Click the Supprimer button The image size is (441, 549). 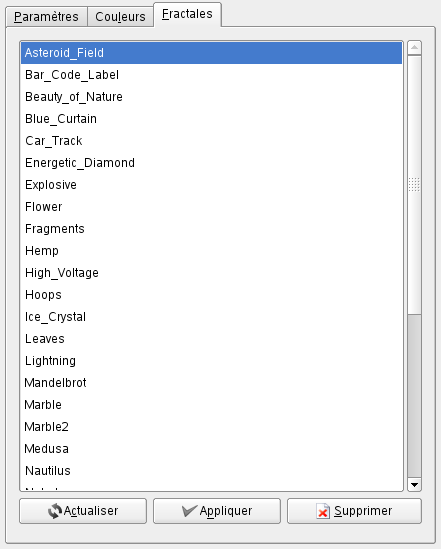tap(354, 511)
